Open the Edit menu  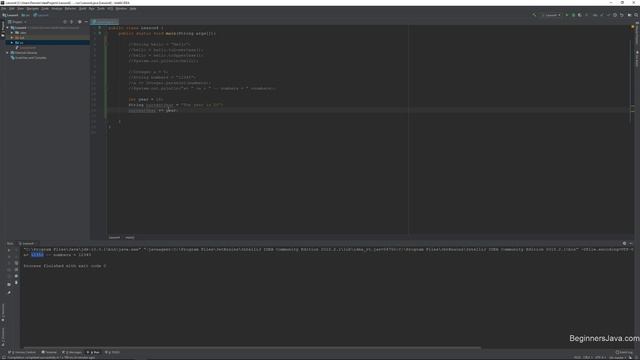[x=11, y=9]
